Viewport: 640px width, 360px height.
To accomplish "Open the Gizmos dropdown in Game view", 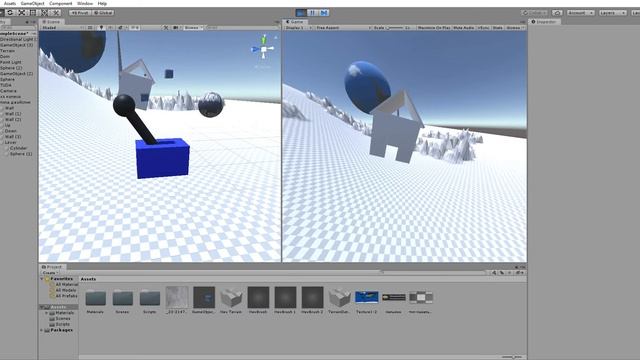I will point(515,28).
